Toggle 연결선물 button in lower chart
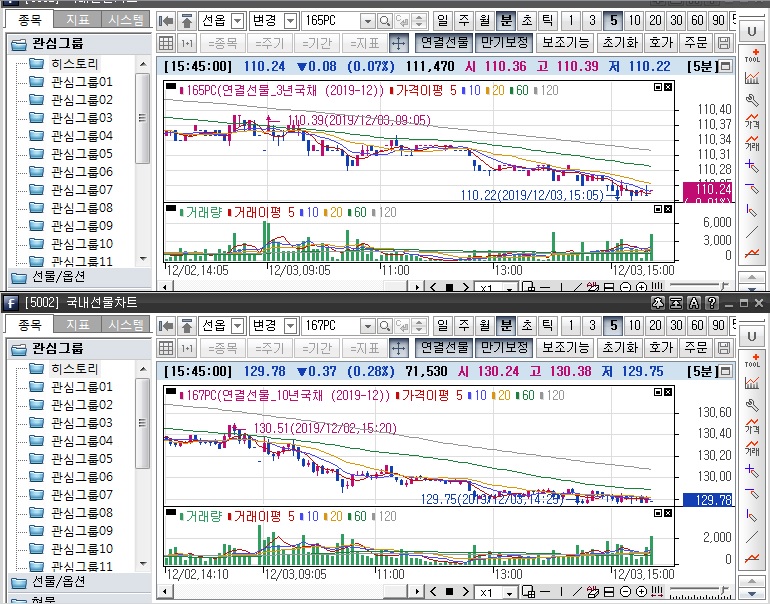Viewport: 770px width, 604px height. point(444,348)
